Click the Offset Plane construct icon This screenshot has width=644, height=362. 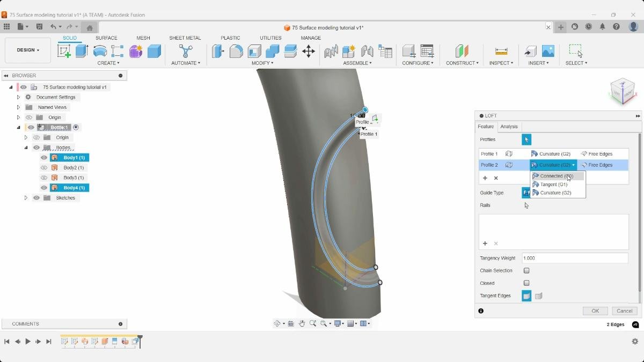(x=462, y=51)
